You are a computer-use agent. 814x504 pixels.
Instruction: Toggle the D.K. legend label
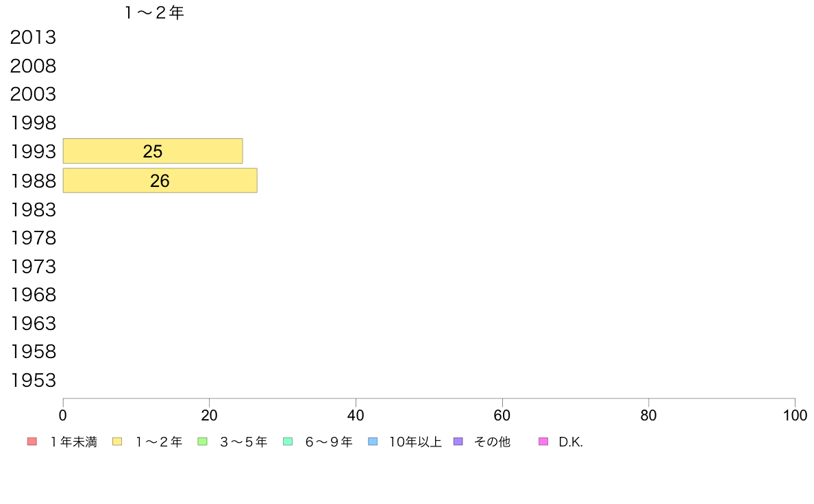click(571, 442)
